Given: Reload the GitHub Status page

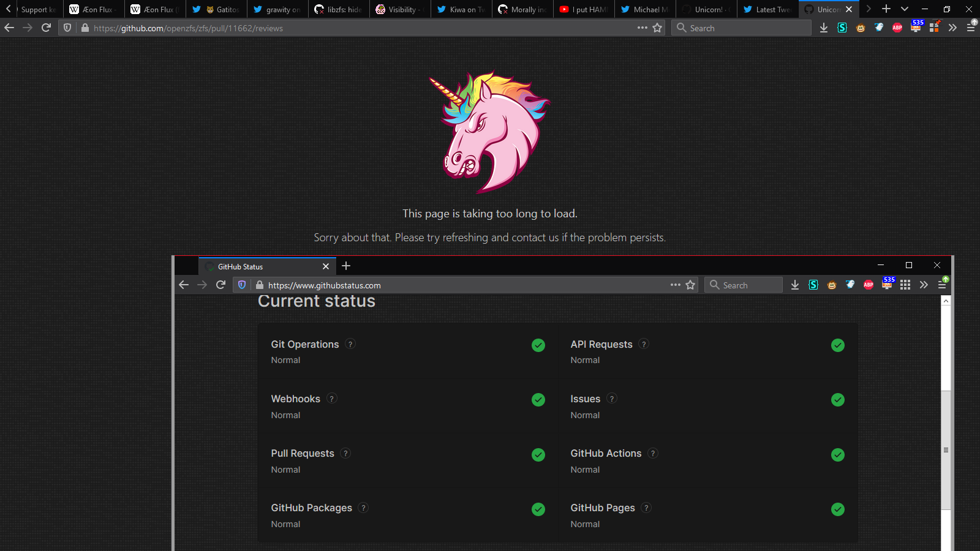Looking at the screenshot, I should (x=221, y=285).
